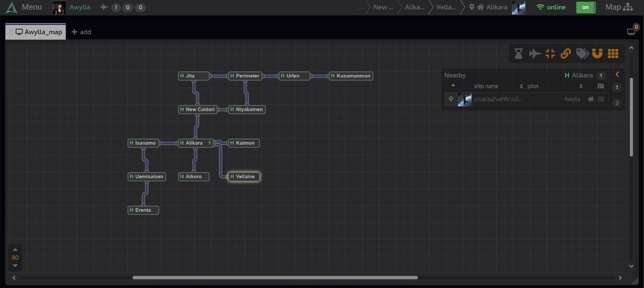Toggle the tags map option icon
This screenshot has height=288, width=644.
(582, 53)
